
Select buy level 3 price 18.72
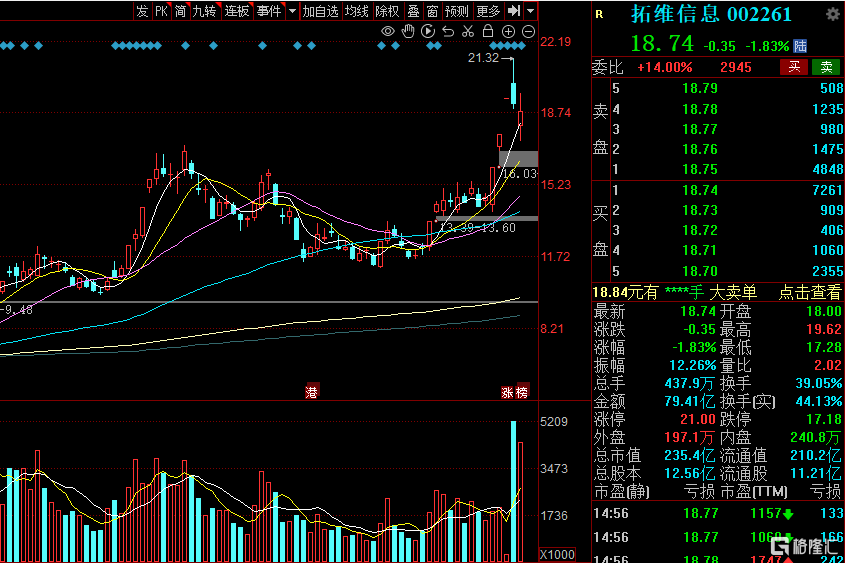pyautogui.click(x=699, y=231)
